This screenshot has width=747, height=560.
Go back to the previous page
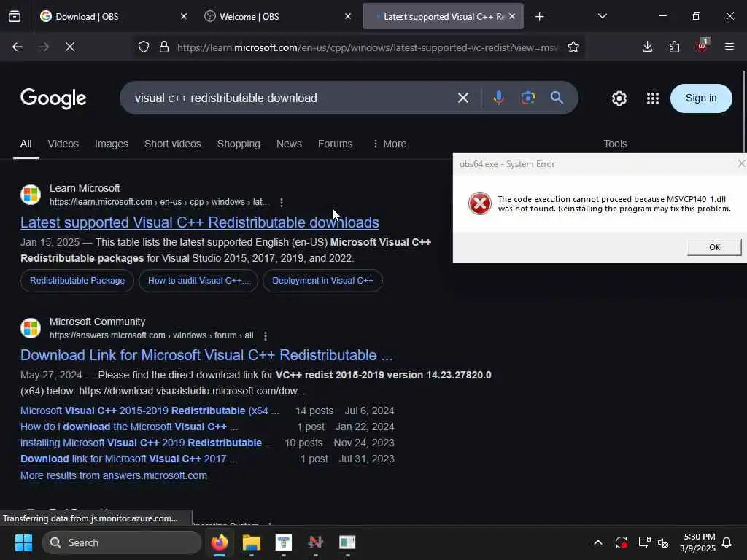[x=18, y=47]
